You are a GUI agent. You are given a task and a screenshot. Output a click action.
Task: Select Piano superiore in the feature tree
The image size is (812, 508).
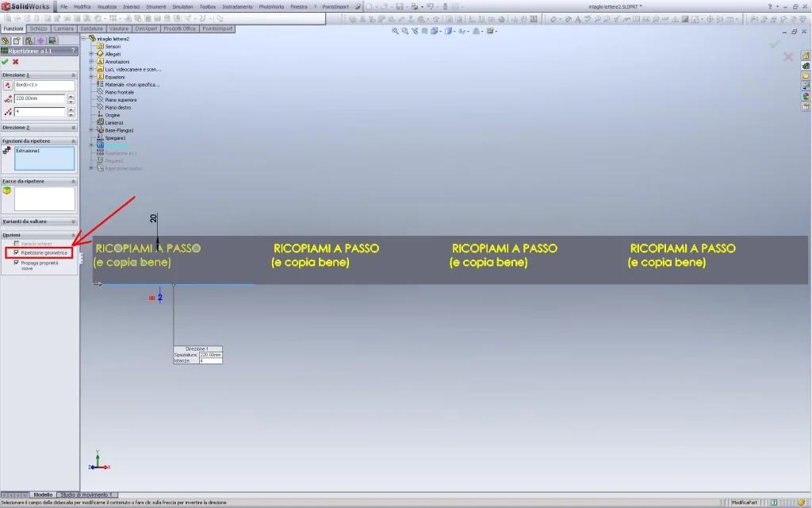121,99
